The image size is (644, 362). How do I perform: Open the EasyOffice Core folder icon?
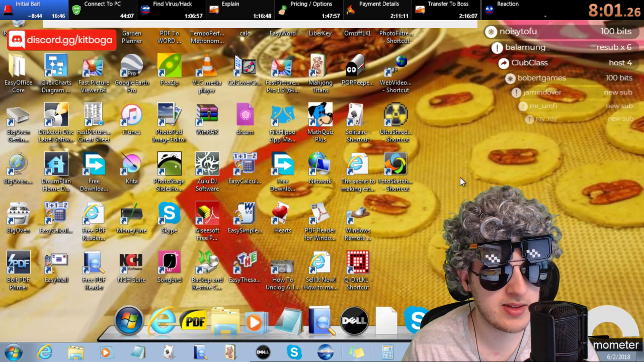pos(18,66)
